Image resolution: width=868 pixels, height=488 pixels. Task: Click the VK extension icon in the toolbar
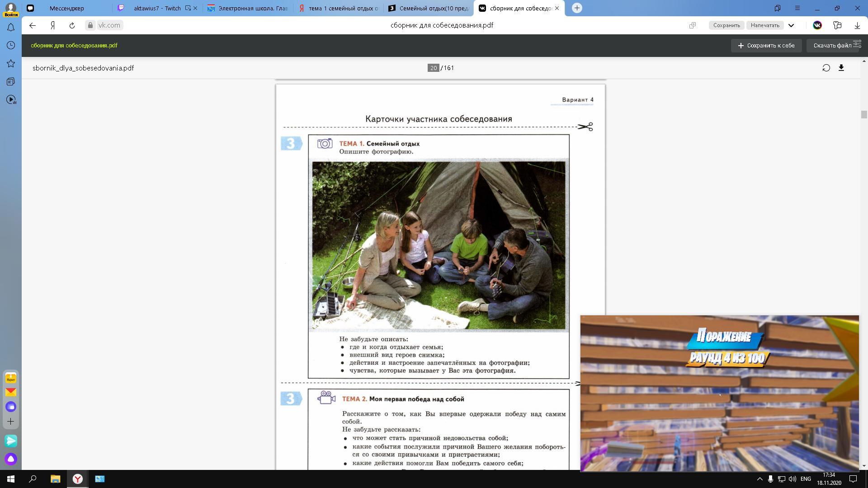pos(817,25)
